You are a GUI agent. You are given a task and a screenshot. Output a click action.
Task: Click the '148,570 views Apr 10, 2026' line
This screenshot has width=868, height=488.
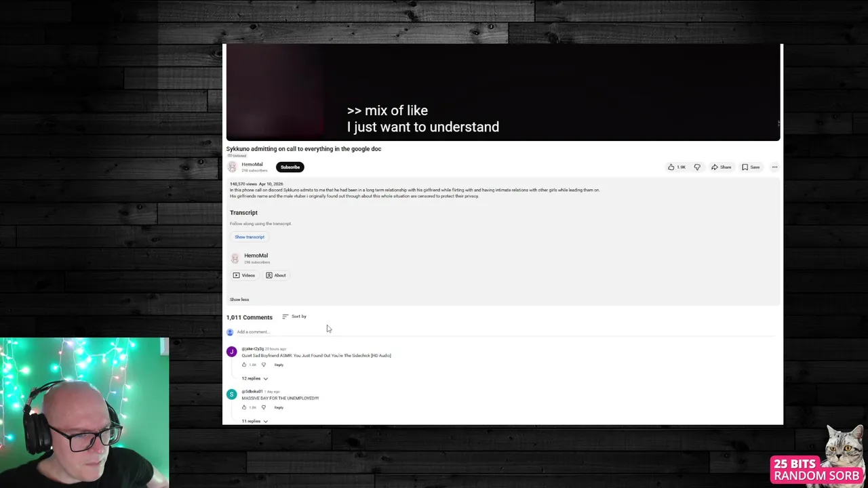click(x=256, y=184)
